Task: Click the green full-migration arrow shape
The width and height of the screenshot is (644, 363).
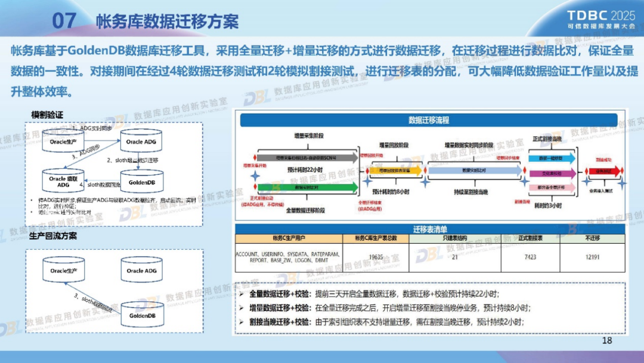Action: 308,187
